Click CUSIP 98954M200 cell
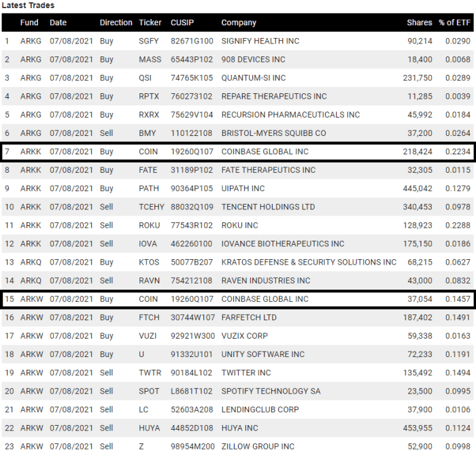Screen dimensions: 476x459 click(192, 447)
